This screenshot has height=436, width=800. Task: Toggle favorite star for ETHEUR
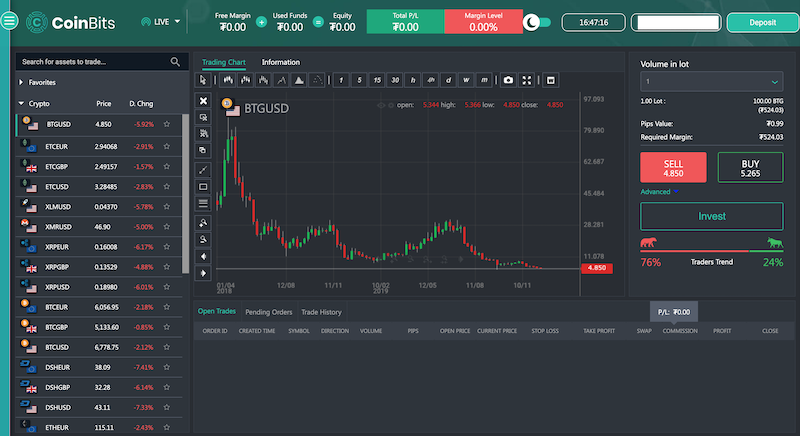[167, 427]
